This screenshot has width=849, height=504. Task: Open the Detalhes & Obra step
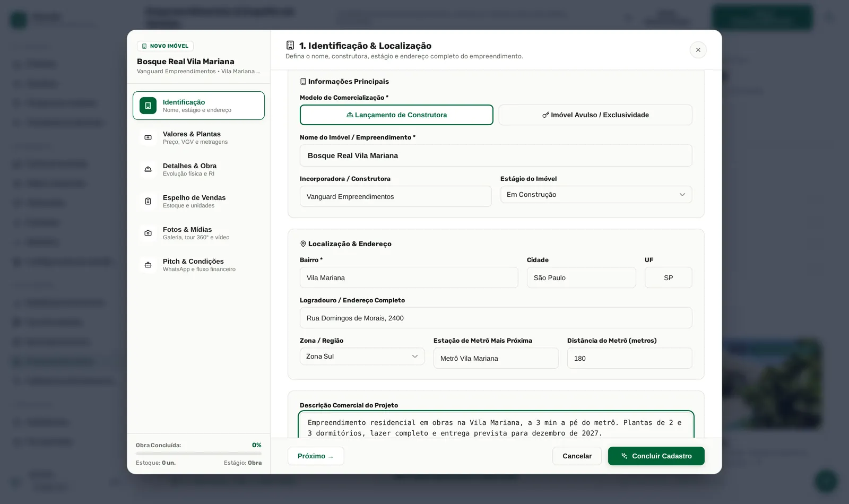198,169
